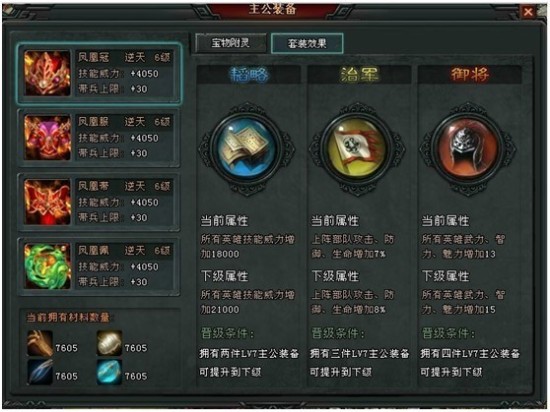The width and height of the screenshot is (550, 412).
Task: Click the 御将 red helmet emblem
Action: (x=468, y=148)
